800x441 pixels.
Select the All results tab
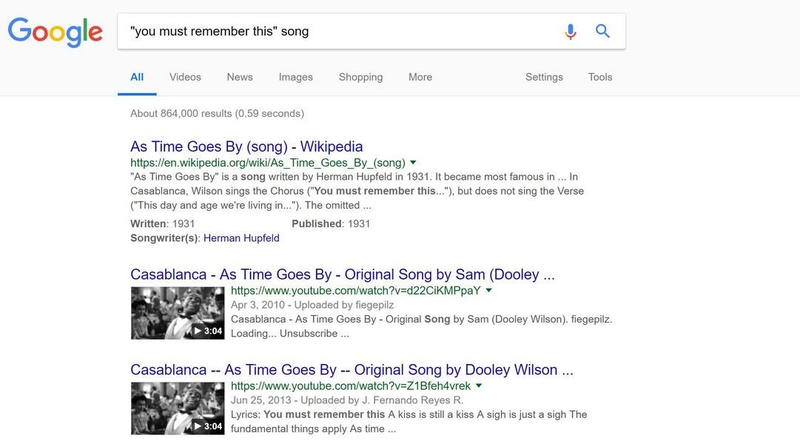coord(137,77)
